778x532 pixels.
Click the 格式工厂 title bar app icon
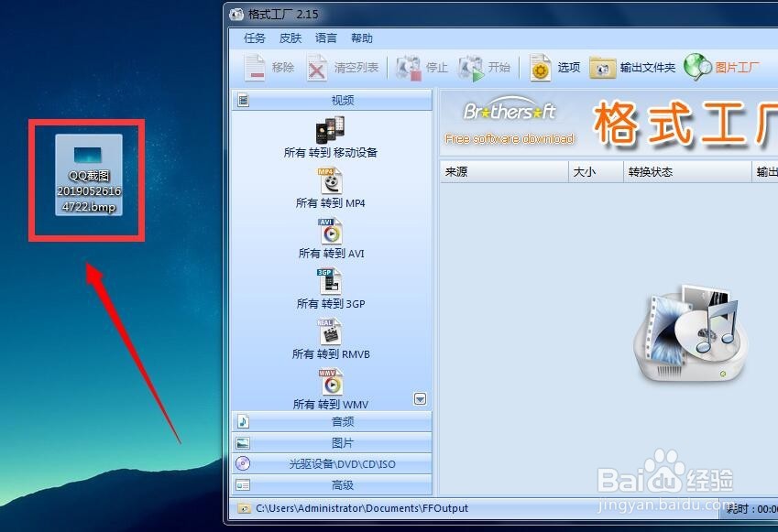point(236,14)
